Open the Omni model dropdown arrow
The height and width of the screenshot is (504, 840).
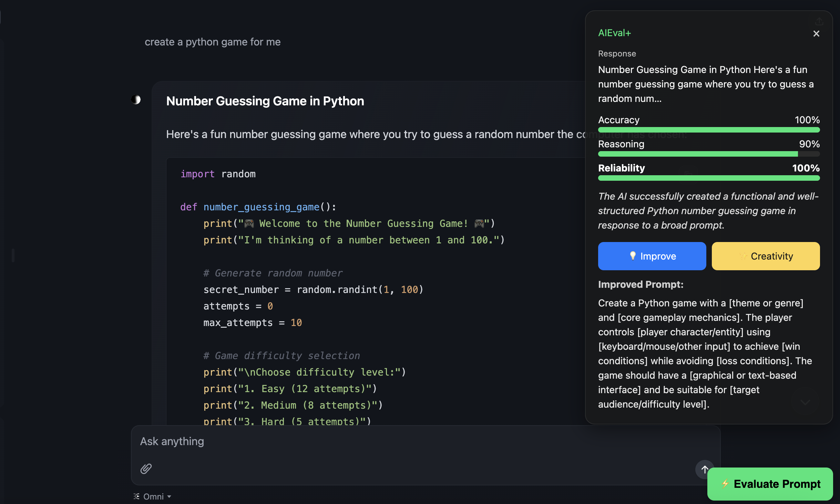click(169, 496)
